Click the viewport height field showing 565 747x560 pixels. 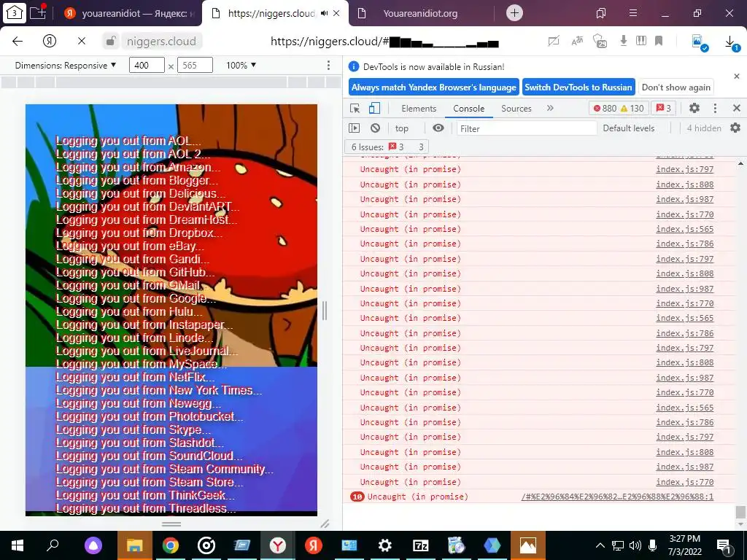(x=195, y=65)
